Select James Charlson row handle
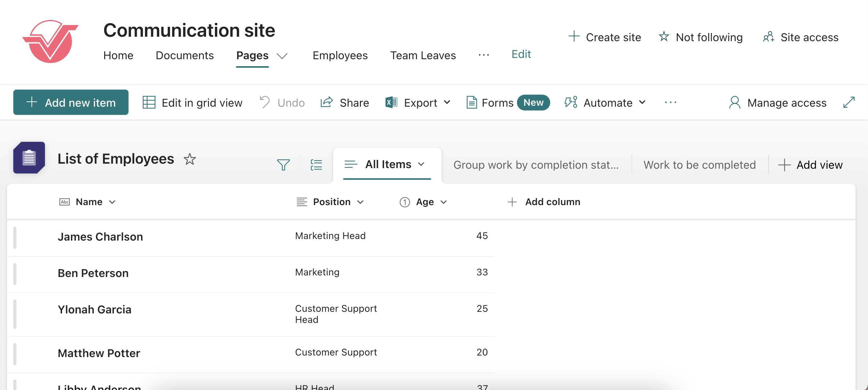The width and height of the screenshot is (868, 390). point(15,237)
